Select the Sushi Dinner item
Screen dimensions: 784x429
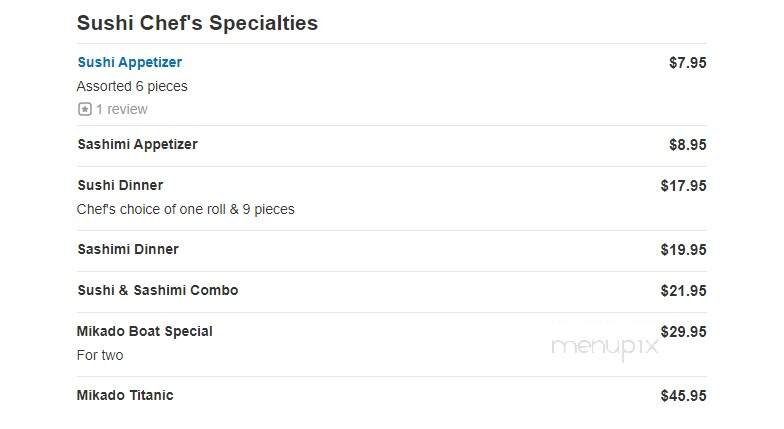click(x=120, y=185)
